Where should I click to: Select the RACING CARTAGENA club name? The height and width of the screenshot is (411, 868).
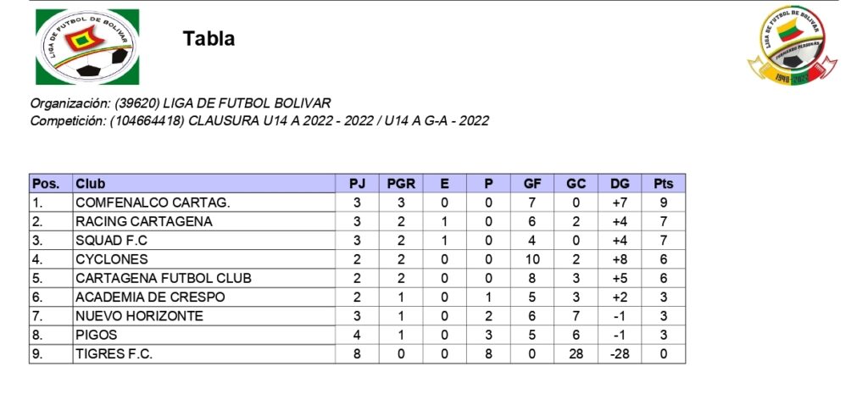pos(143,222)
